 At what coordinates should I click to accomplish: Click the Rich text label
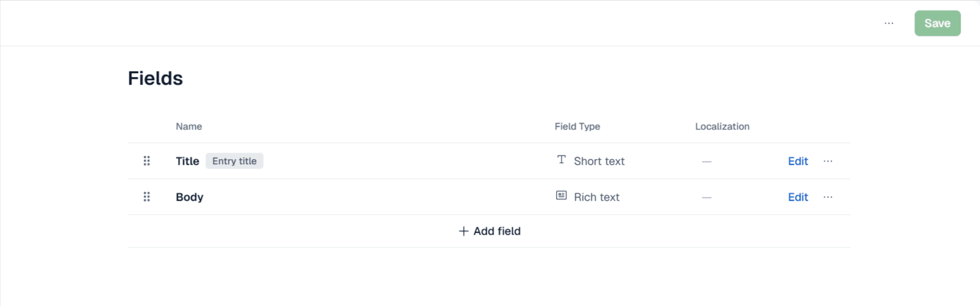point(597,197)
